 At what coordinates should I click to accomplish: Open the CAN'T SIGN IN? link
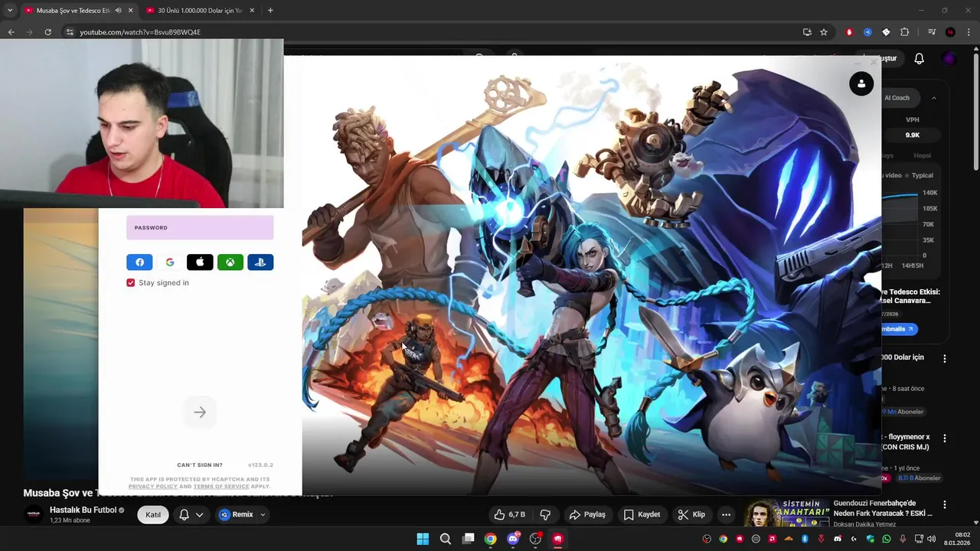[200, 465]
